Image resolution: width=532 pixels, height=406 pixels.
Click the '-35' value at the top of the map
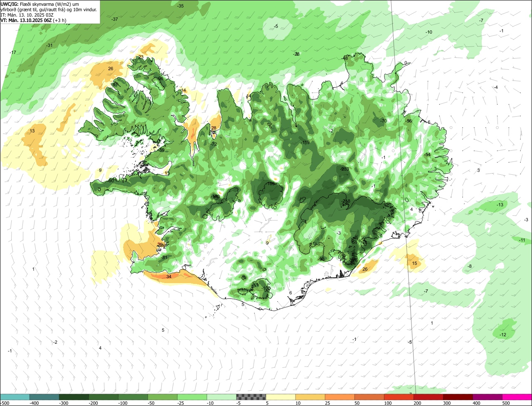[180, 6]
